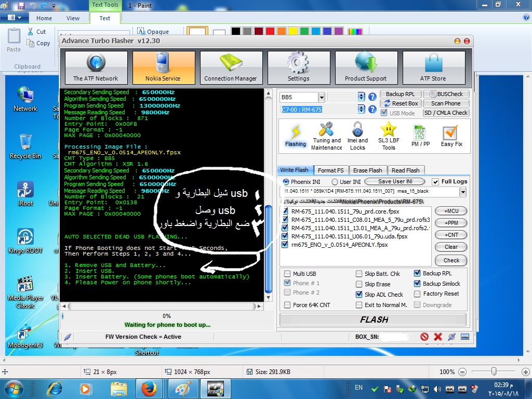Screen dimensions: 532x399
Task: Click the Paint Cut tool
Action: pos(37,32)
